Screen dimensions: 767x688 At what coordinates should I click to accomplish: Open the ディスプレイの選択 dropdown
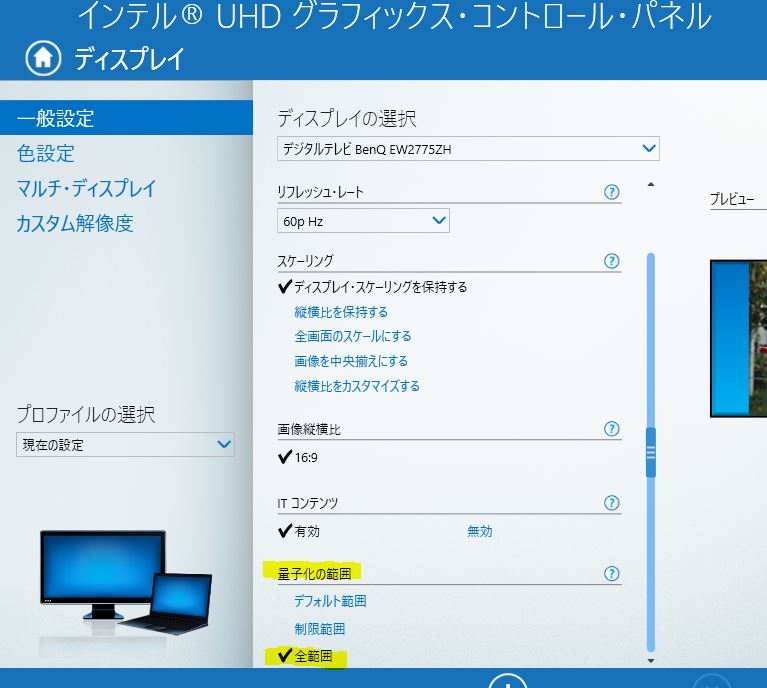(x=468, y=149)
